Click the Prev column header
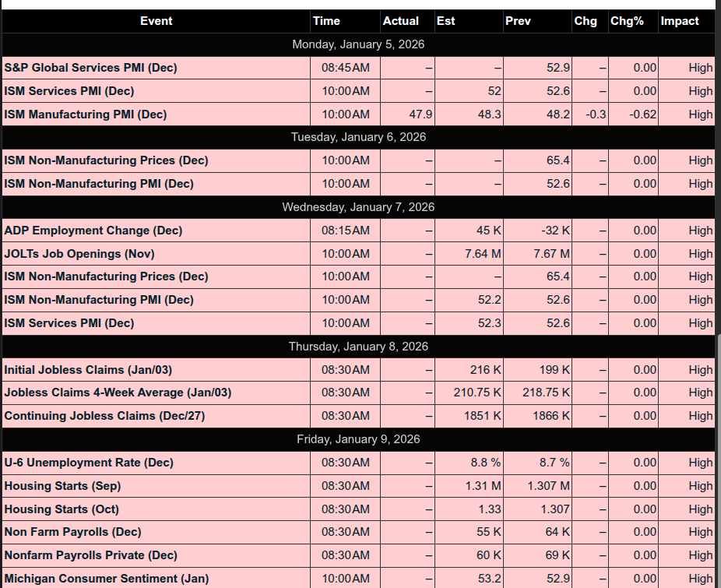This screenshot has height=588, width=721. tap(518, 21)
